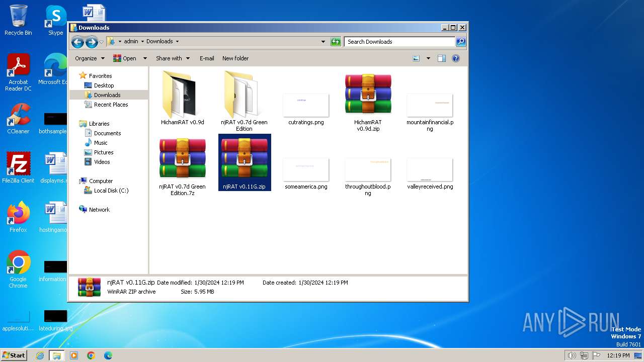Viewport: 644px width, 362px height.
Task: Click the taskbar clock 12:19 PM
Action: [618, 355]
